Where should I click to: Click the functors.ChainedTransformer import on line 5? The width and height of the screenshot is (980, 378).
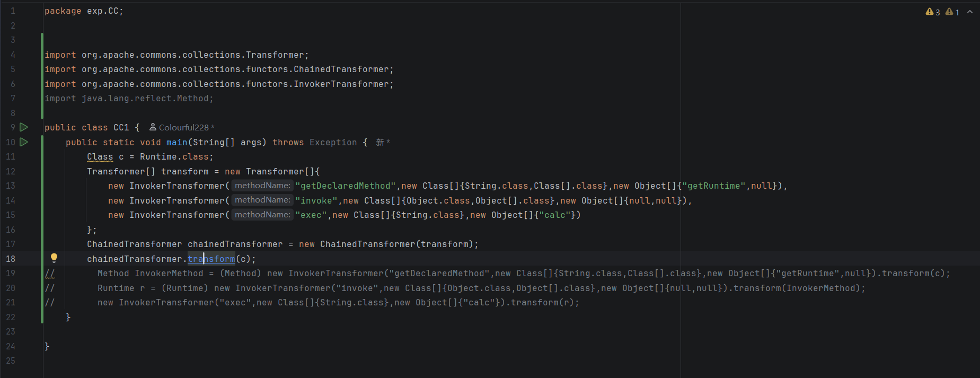coord(219,69)
